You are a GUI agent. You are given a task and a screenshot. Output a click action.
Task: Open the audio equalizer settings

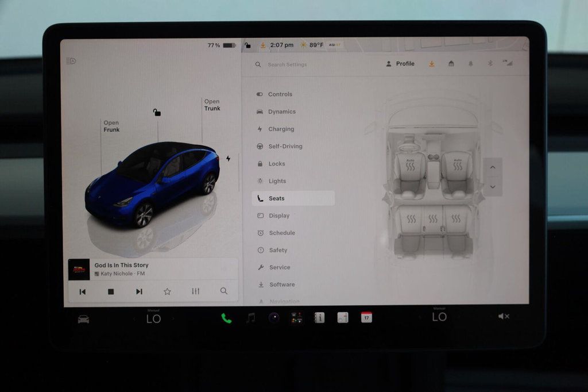(195, 291)
